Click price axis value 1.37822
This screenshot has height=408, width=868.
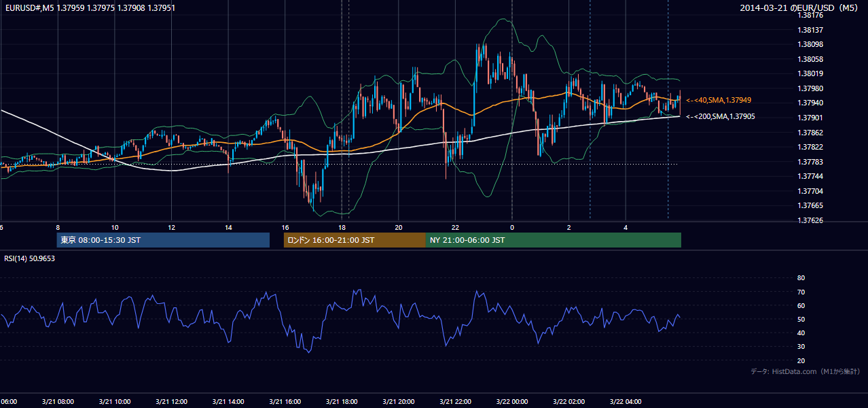tap(810, 147)
